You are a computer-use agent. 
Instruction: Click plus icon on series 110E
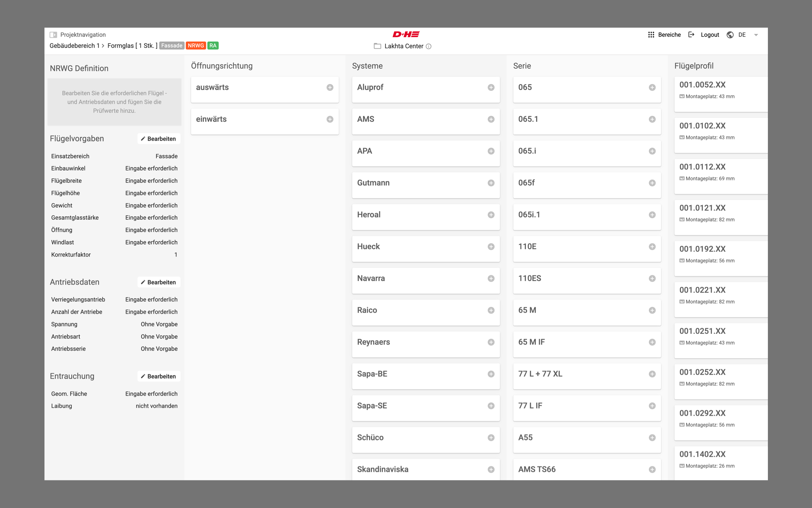pos(652,247)
